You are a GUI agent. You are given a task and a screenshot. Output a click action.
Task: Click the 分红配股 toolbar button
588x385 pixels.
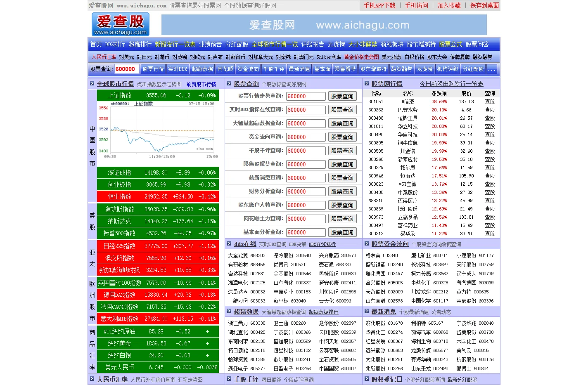tap(473, 69)
